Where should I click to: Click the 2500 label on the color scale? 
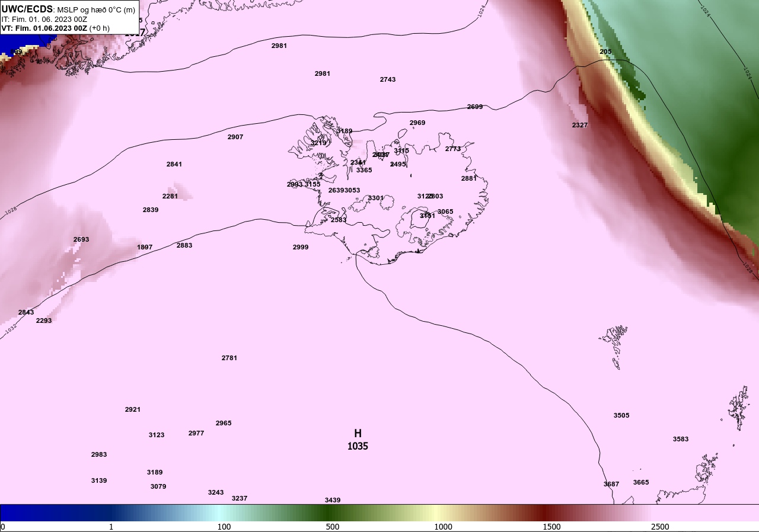tap(660, 527)
